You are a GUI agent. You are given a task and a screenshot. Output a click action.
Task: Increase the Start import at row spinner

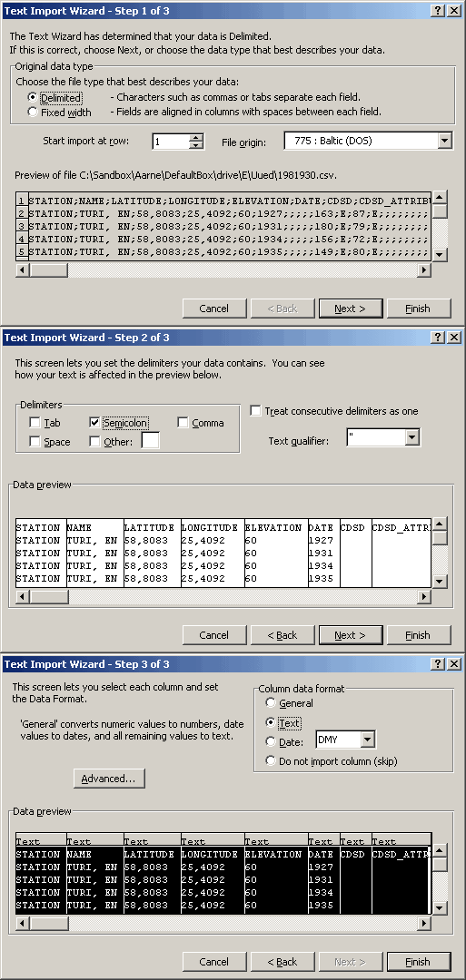(x=196, y=138)
